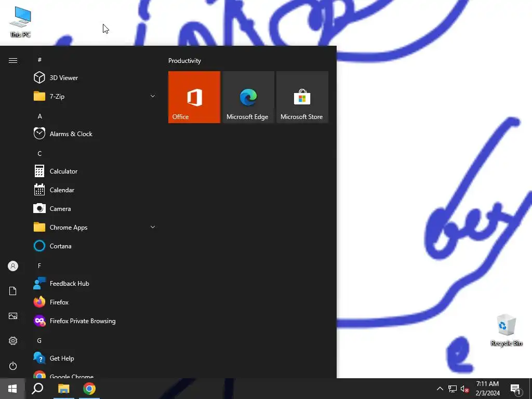The image size is (532, 399).
Task: Jump to the # letter group header
Action: point(39,60)
